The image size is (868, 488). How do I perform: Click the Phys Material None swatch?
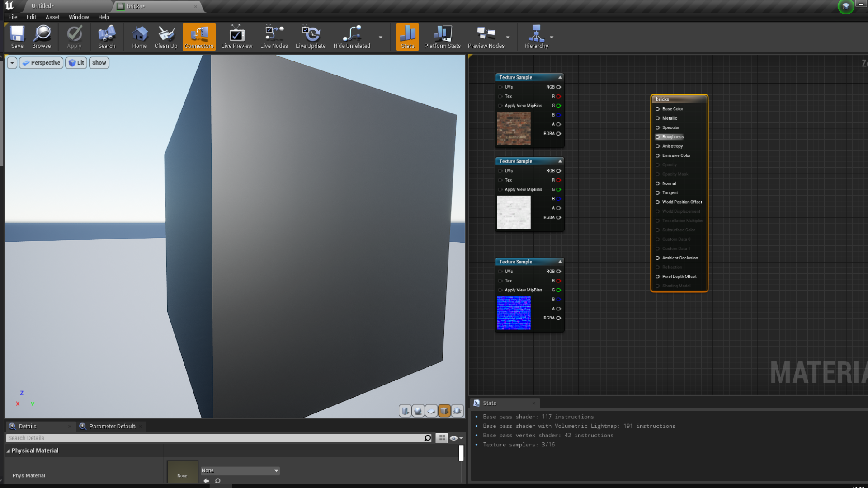(x=182, y=472)
